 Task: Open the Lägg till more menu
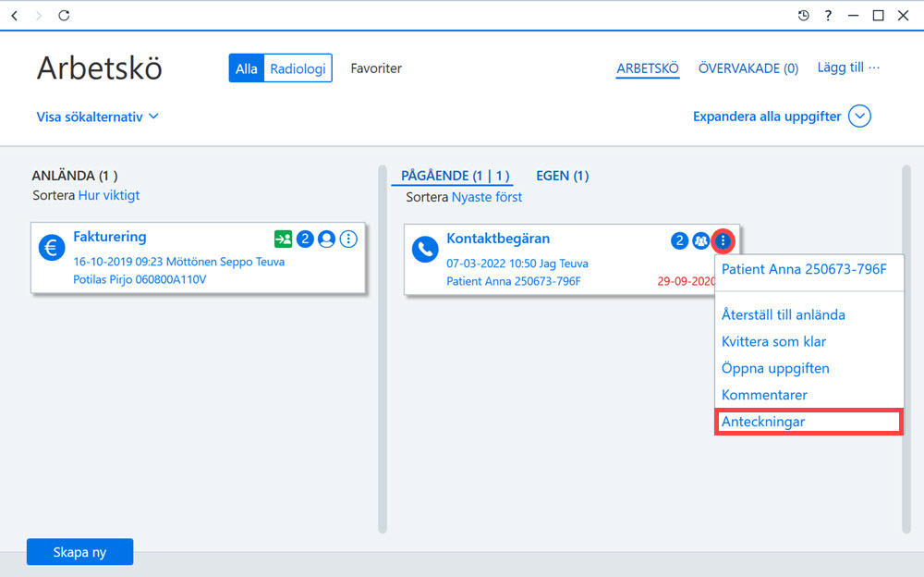click(x=848, y=68)
